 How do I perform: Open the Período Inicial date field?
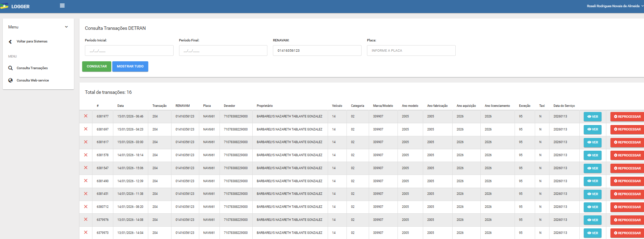tap(129, 51)
